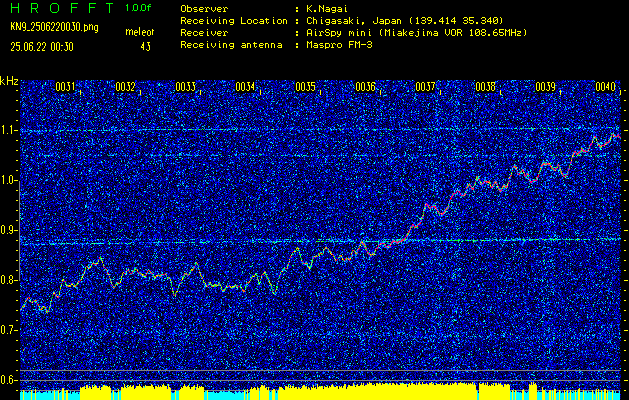The image size is (629, 400).
Task: Click the 0036 time marker
Action: point(365,87)
